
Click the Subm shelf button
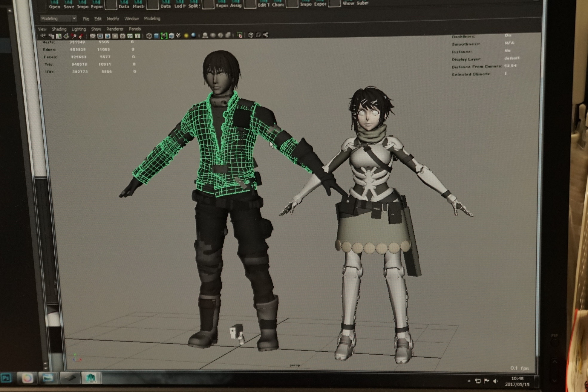click(x=362, y=3)
